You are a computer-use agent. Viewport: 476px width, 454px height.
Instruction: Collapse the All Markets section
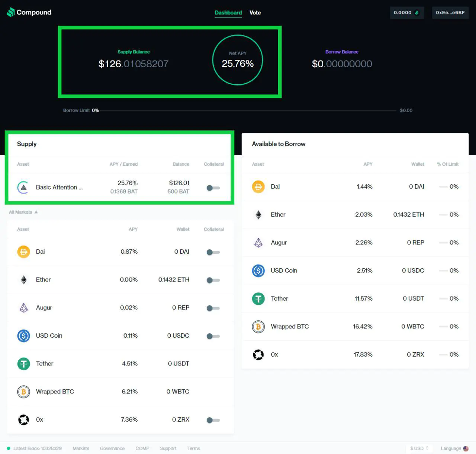(23, 212)
